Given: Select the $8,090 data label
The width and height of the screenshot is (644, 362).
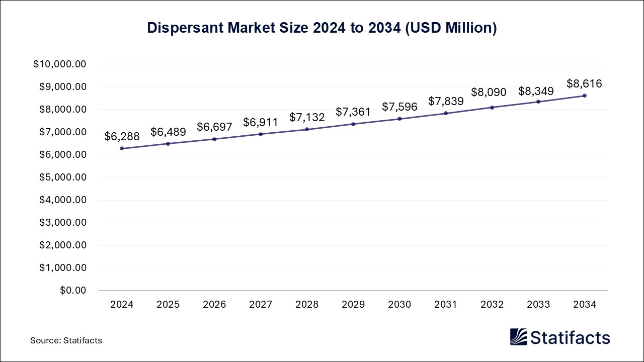Looking at the screenshot, I should [x=489, y=93].
